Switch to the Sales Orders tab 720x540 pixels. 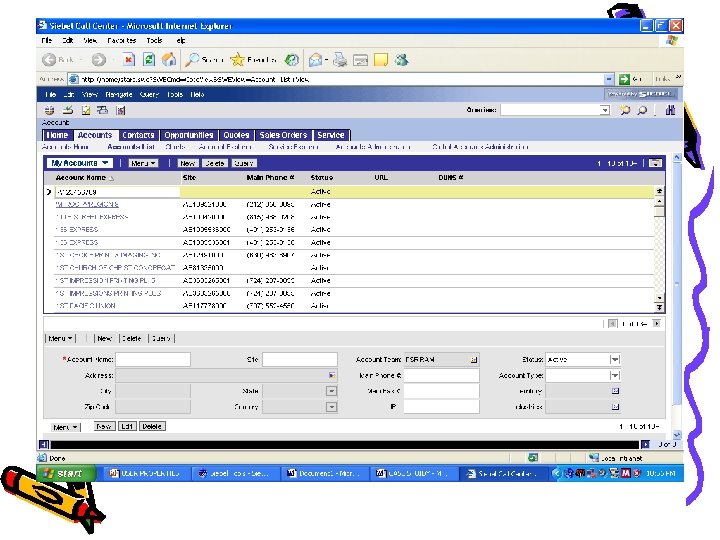283,135
